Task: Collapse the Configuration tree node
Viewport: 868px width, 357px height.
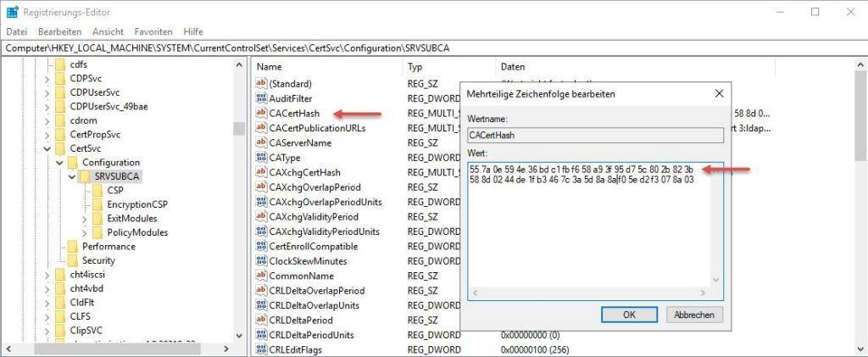Action: pyautogui.click(x=59, y=163)
